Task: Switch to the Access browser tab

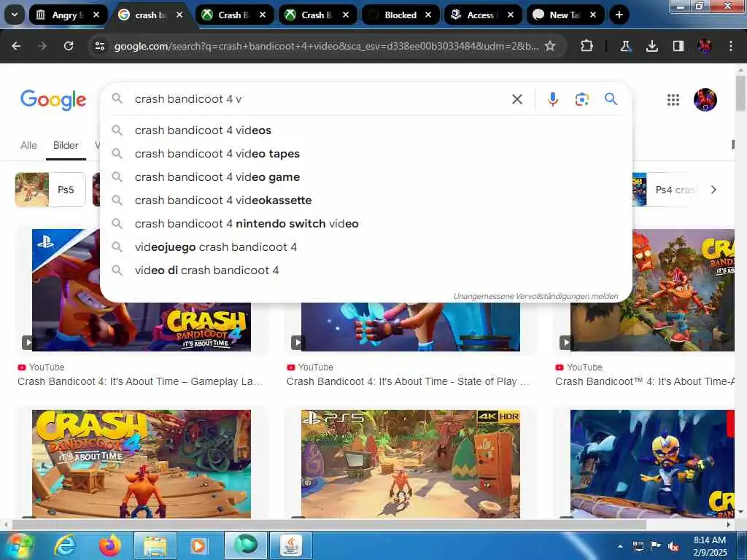Action: [483, 15]
